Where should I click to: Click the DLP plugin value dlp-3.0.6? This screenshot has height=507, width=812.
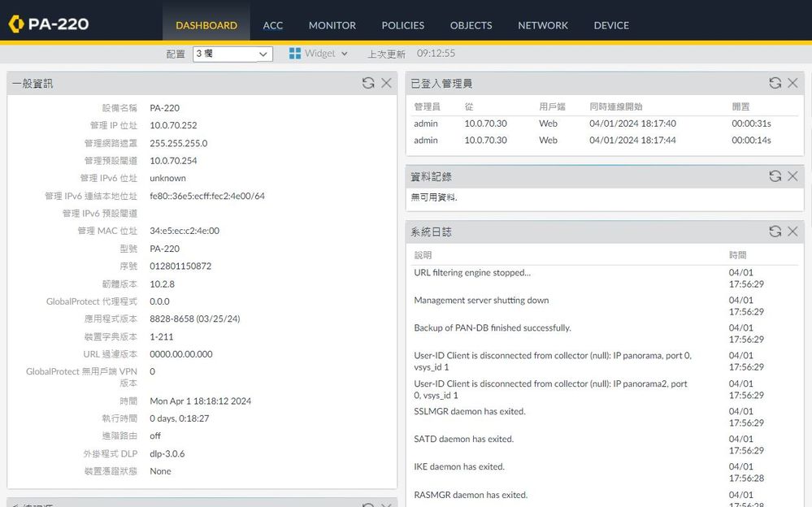tap(167, 453)
